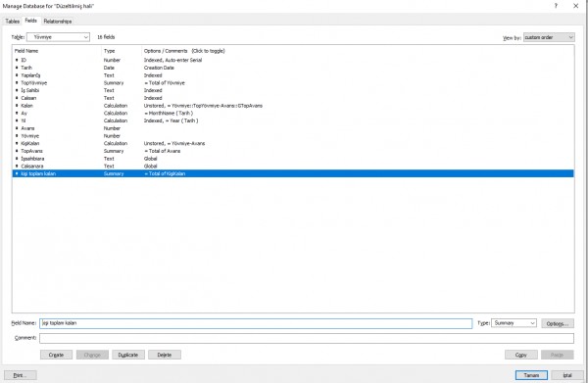This screenshot has height=383, width=588.
Task: Select the TopAvans field name
Action: coord(32,151)
